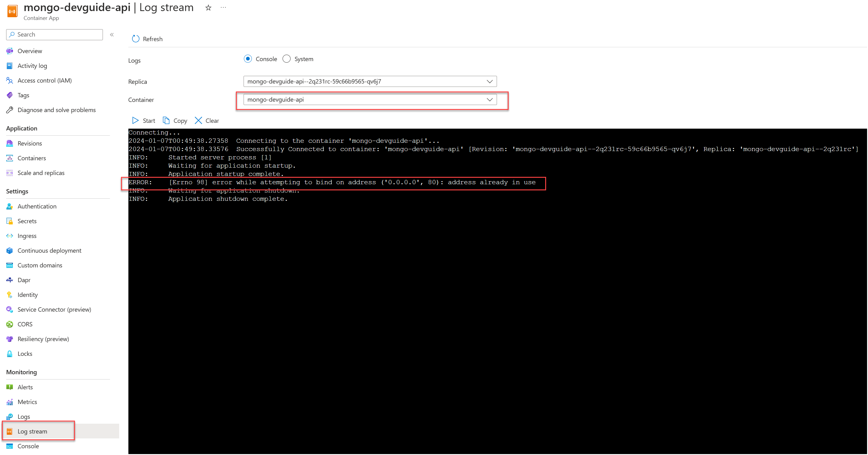Favorite the page with the star icon
Viewport: 868px width, 455px height.
tap(208, 8)
